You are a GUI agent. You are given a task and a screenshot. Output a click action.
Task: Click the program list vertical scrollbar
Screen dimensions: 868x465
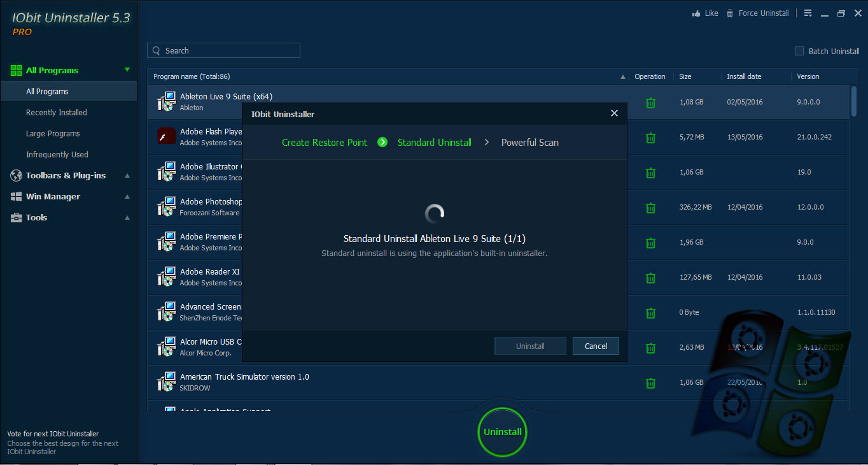854,102
